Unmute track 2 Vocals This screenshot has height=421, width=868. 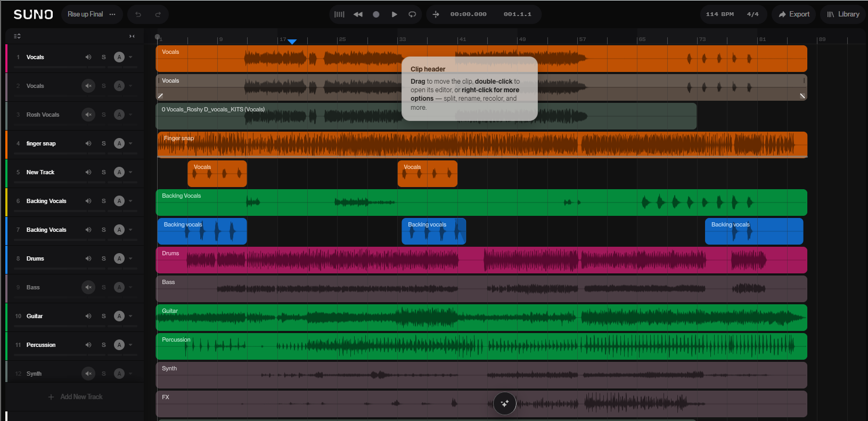click(88, 86)
